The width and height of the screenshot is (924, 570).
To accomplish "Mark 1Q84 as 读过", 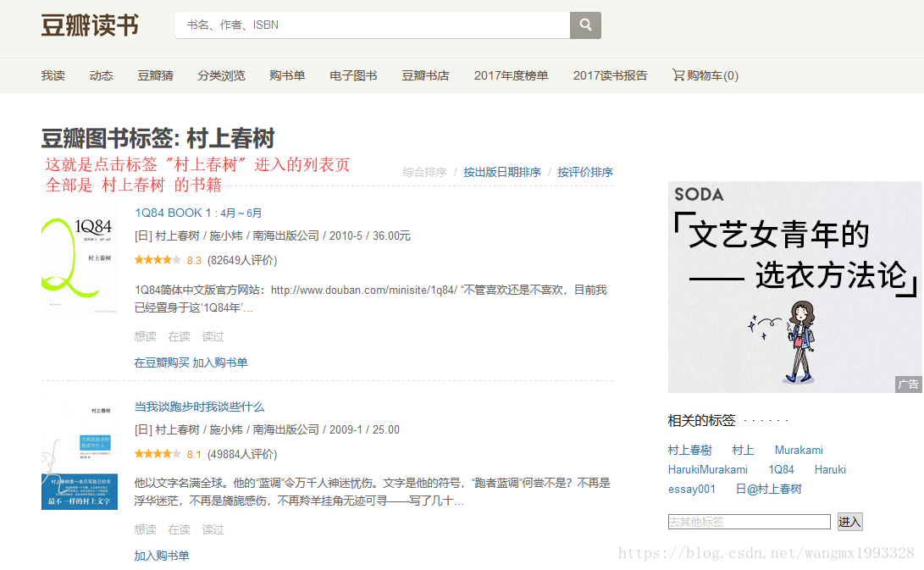I will coord(213,336).
